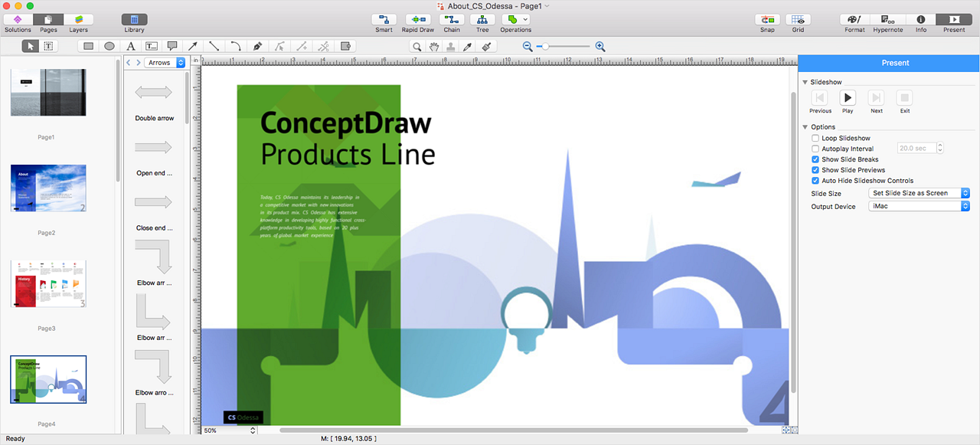The image size is (980, 445).
Task: Collapse the Options section
Action: [805, 127]
